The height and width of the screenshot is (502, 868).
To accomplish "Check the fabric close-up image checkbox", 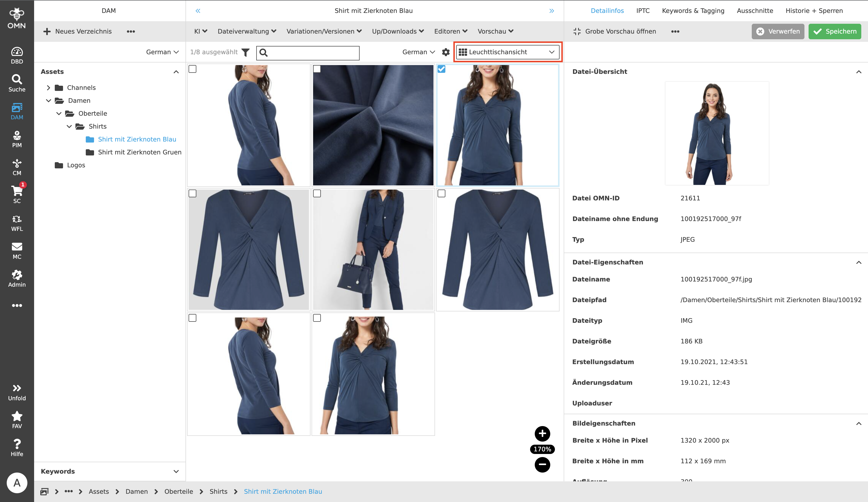I will (317, 69).
